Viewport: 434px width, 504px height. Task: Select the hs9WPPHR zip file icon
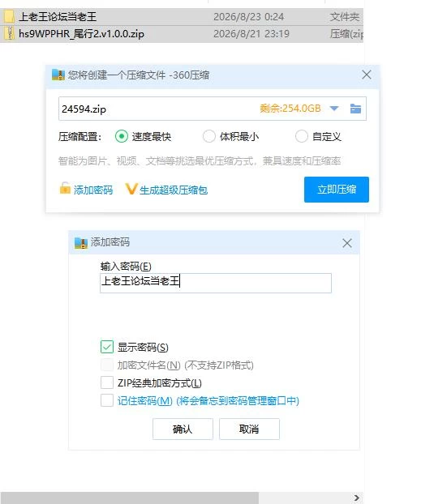(x=10, y=33)
